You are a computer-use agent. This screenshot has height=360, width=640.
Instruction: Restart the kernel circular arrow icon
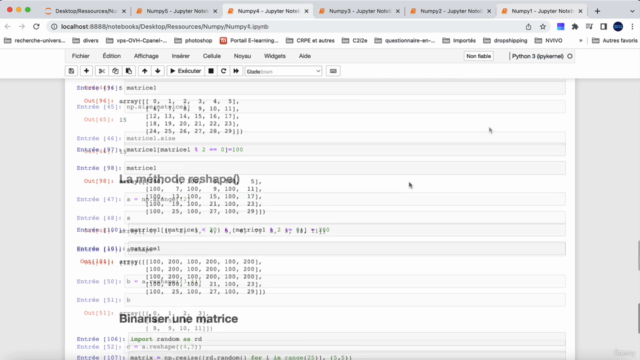223,71
